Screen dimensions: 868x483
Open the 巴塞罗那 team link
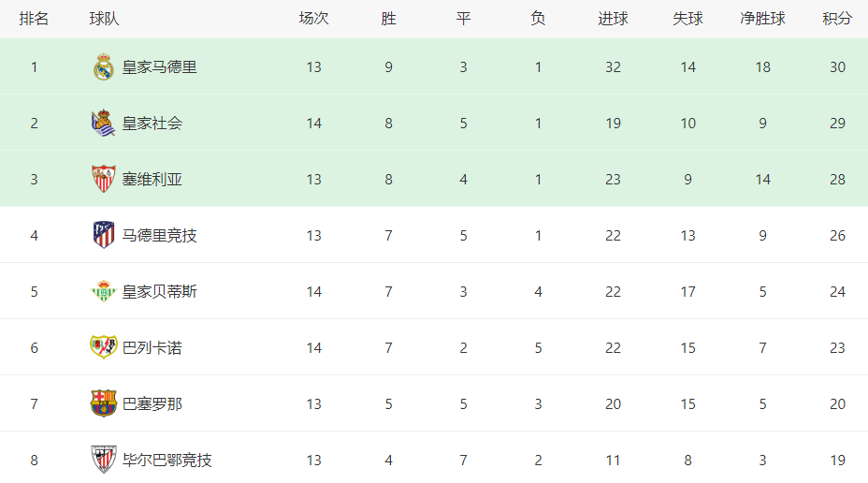[152, 403]
